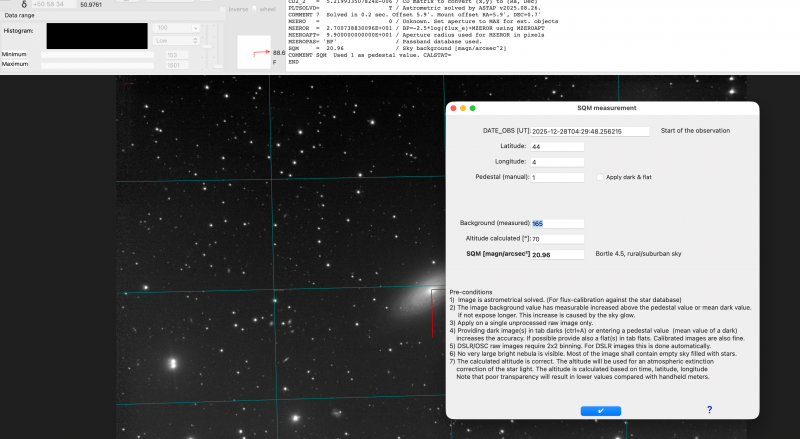Toggle the inverse checkbox
The image size is (800, 439).
click(222, 9)
